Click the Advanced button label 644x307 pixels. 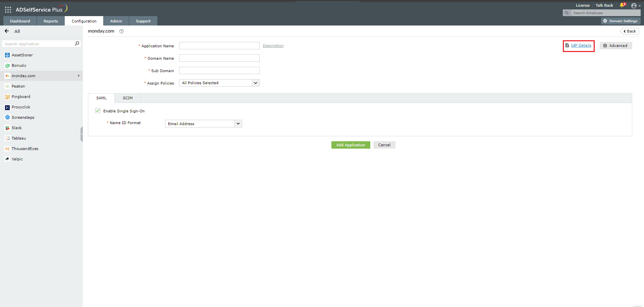(x=618, y=46)
